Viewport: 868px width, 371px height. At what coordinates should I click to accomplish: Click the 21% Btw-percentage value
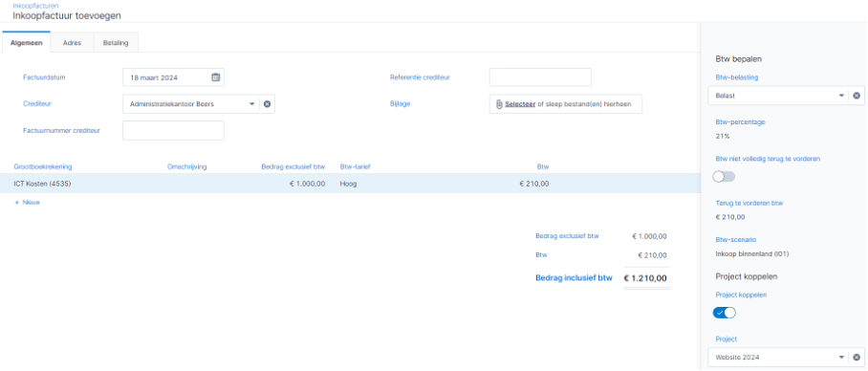click(x=723, y=136)
